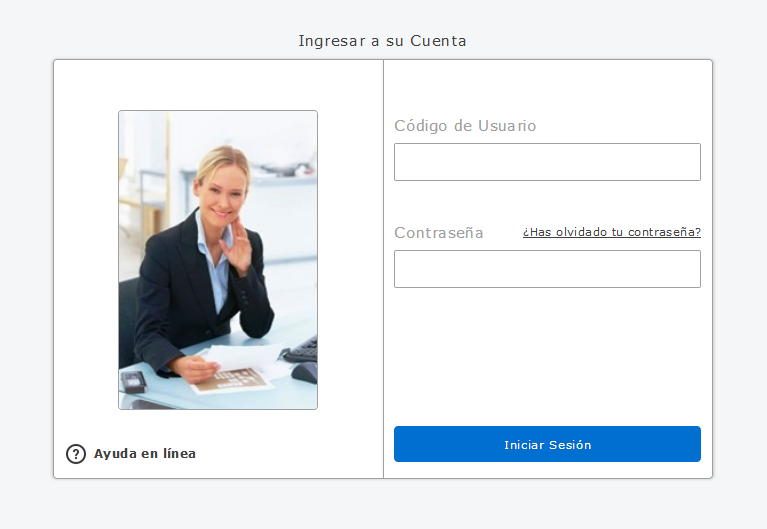Click the question mark help icon

click(76, 454)
